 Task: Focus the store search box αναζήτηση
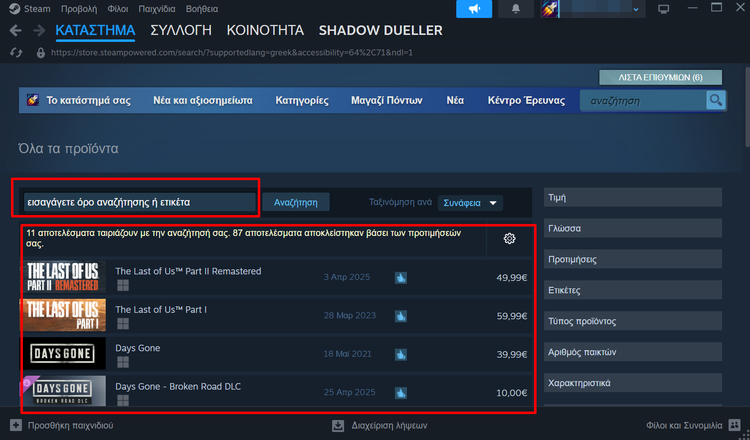(643, 101)
